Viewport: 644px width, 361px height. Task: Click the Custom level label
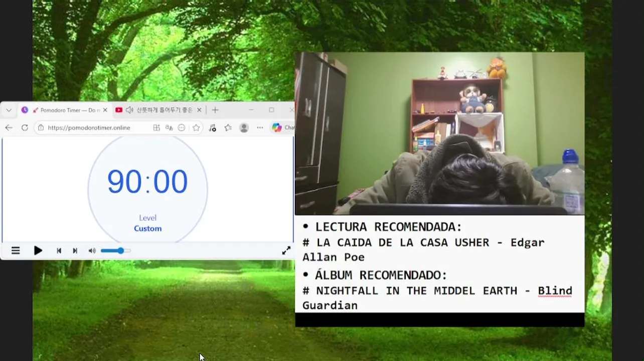(147, 229)
